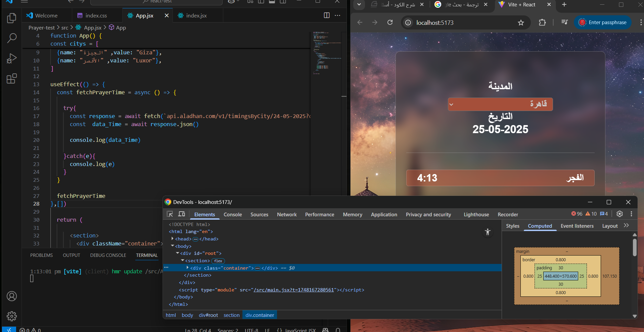Open the Extensions view in the sidebar
This screenshot has width=644, height=332.
12,79
